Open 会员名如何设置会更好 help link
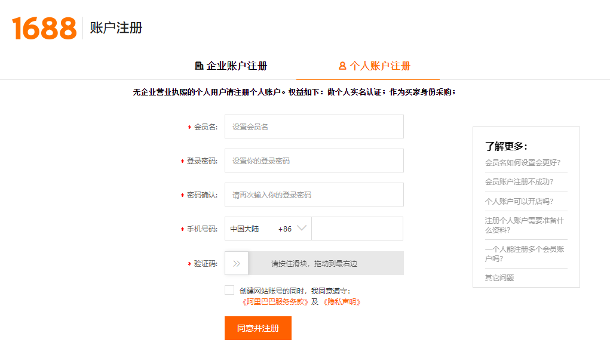 (x=523, y=162)
